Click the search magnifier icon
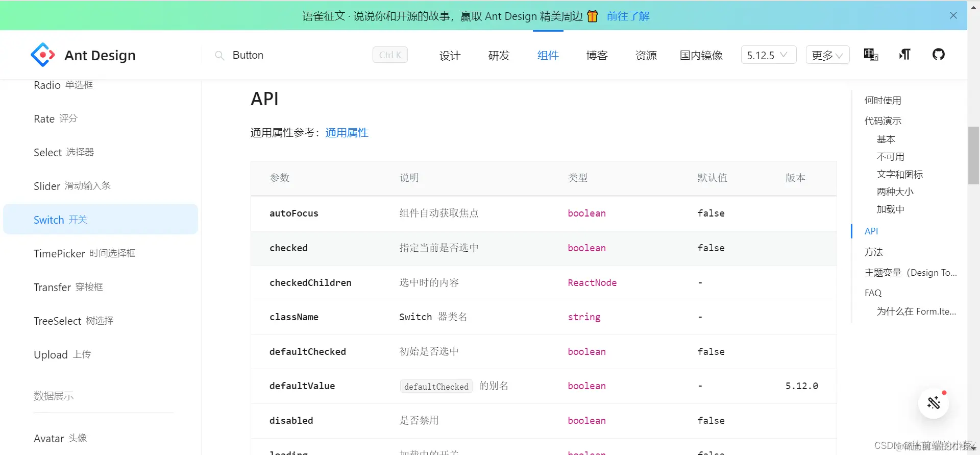Viewport: 980px width, 455px height. 219,55
